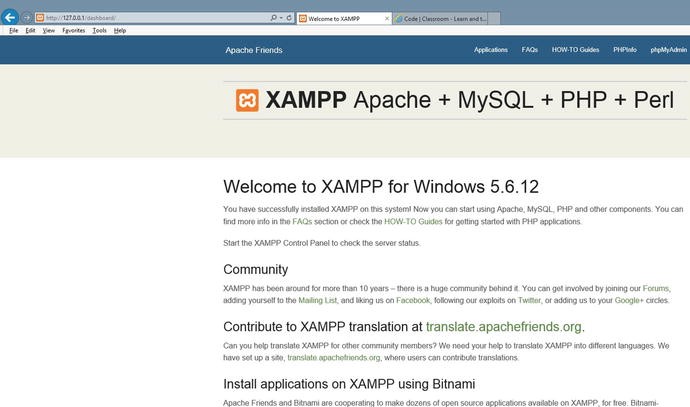Open the Applications navigation link

491,50
